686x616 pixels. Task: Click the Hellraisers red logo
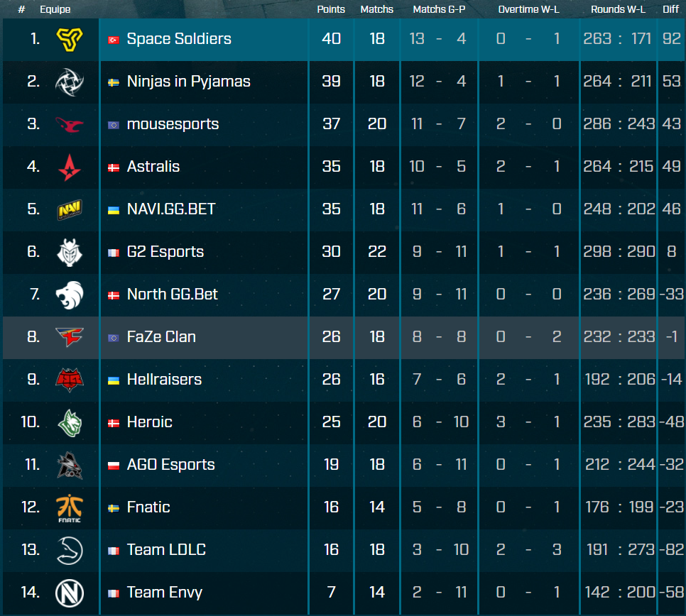click(x=70, y=380)
